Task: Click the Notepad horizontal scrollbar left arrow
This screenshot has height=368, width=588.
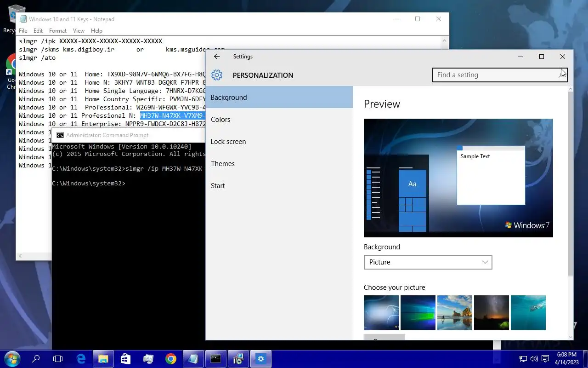Action: tap(20, 256)
